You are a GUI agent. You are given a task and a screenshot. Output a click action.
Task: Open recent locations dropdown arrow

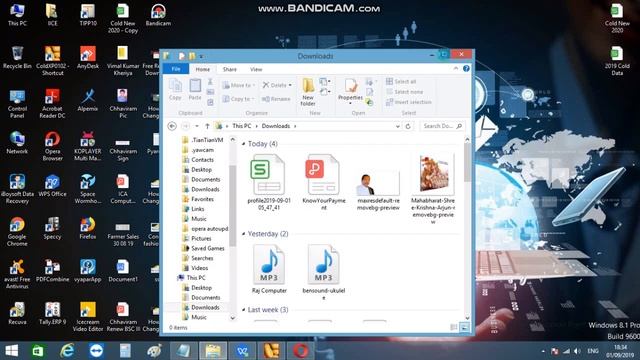click(197, 126)
